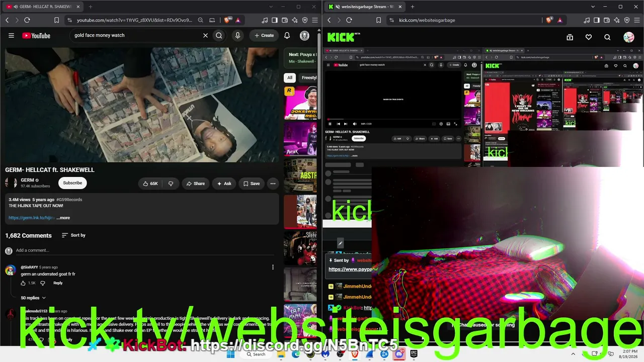Open Brave VPN in the YouTube window
644x362 pixels.
coord(305,20)
